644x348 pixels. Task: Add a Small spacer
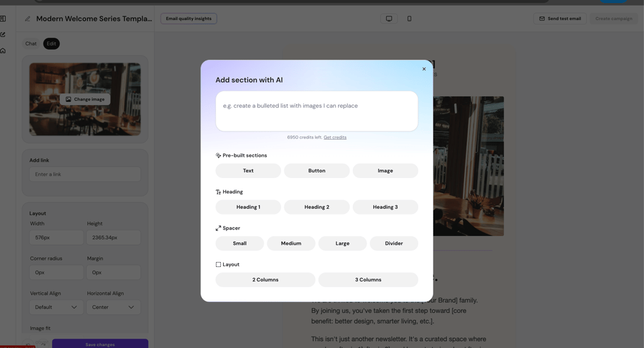[240, 244]
